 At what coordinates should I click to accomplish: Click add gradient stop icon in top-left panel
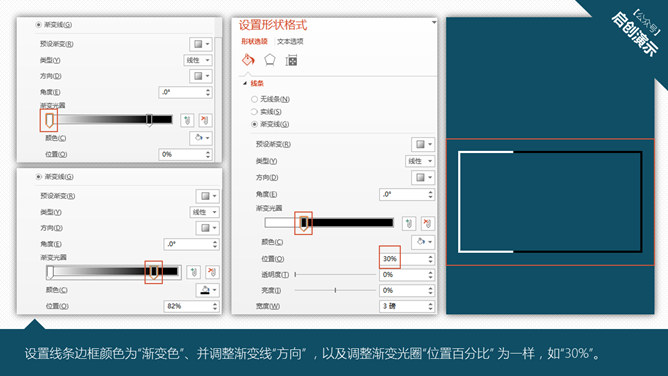tap(187, 120)
